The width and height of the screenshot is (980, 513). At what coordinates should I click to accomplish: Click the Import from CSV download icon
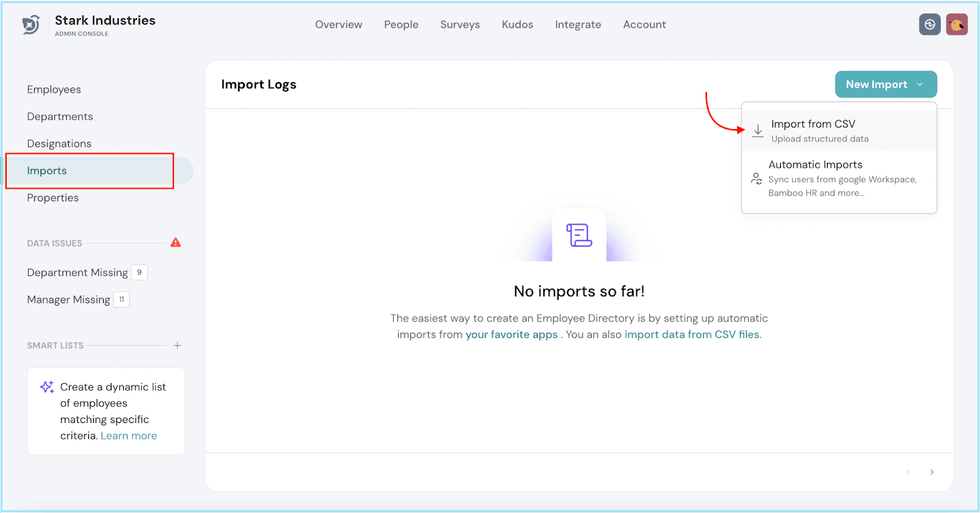(x=758, y=131)
